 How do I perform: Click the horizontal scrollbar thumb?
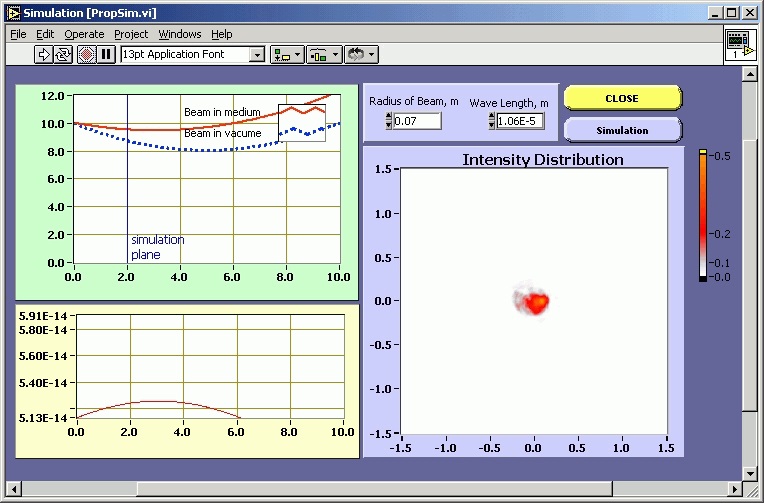pyautogui.click(x=375, y=489)
